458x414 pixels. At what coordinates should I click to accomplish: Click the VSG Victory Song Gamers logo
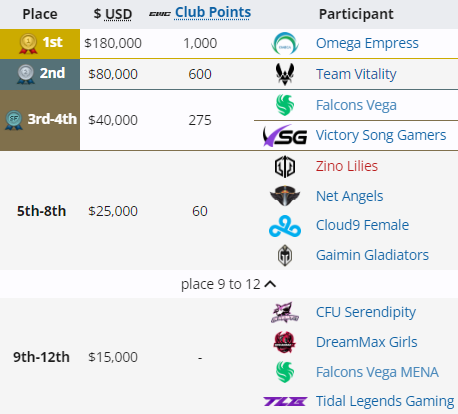[x=285, y=135]
